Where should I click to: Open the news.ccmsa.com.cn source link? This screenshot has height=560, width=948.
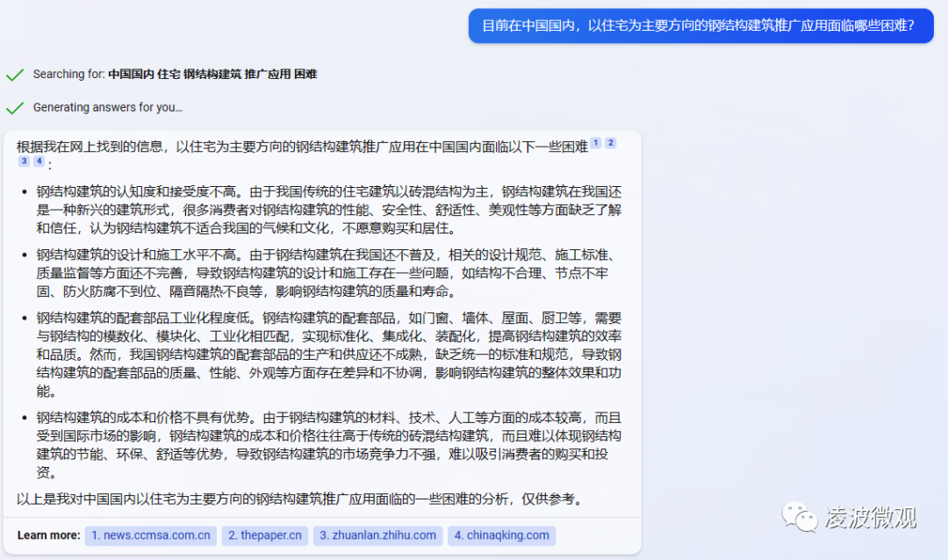150,535
